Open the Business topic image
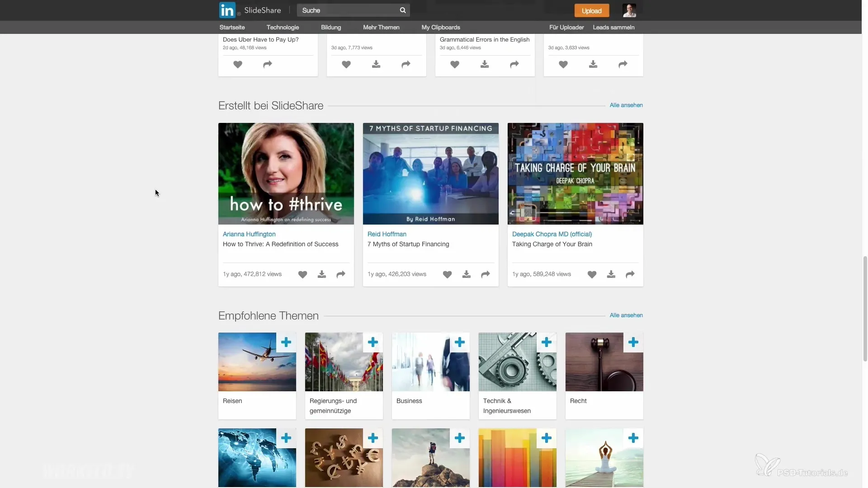Image resolution: width=868 pixels, height=488 pixels. pos(431,362)
